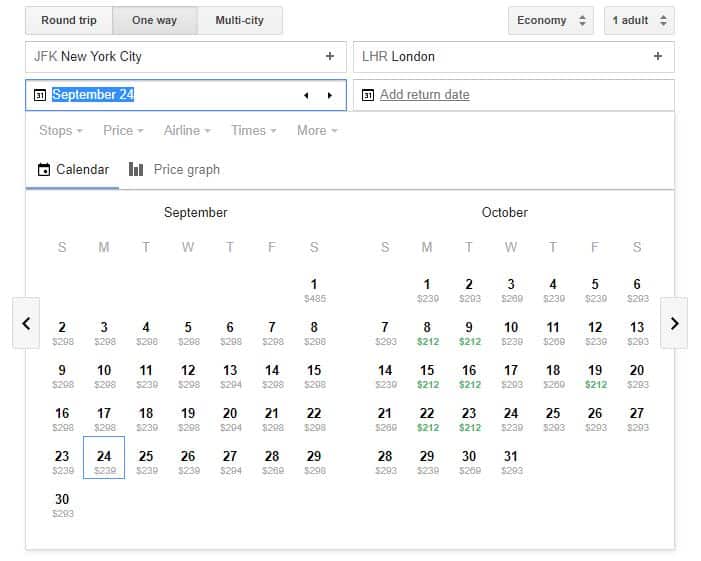Choose September 15 in calendar

[314, 376]
